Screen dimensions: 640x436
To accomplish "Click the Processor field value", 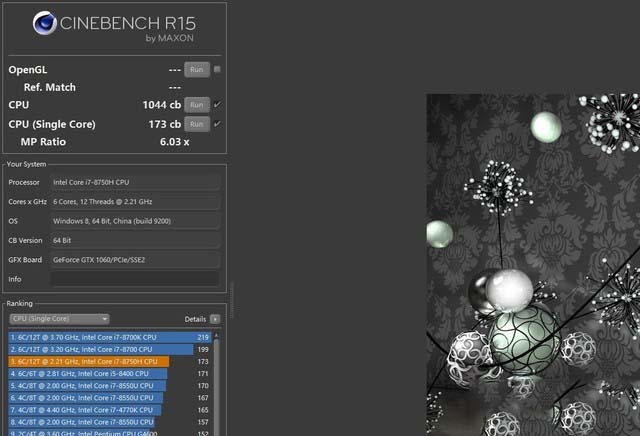I will [134, 182].
